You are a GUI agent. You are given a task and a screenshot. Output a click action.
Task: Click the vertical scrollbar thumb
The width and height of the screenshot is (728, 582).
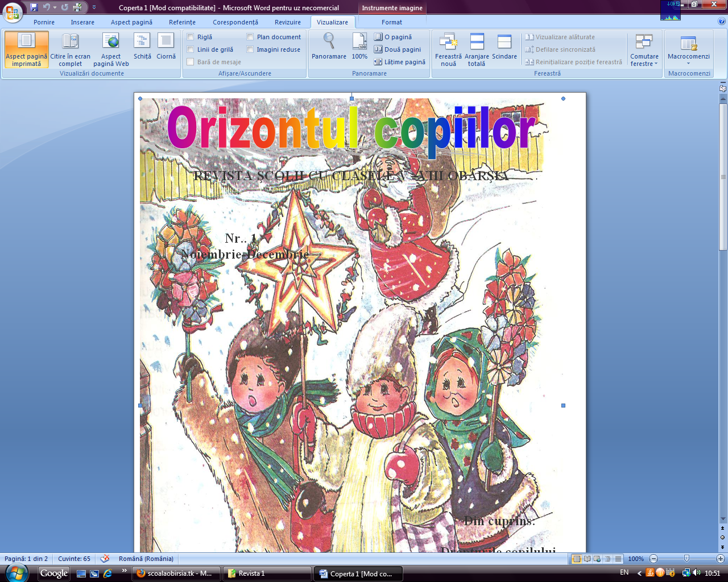(723, 177)
